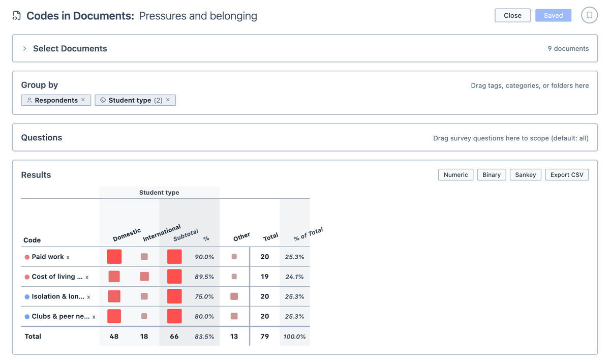Click the Subtotal square for Isolation row
This screenshot has height=364, width=610.
174,296
